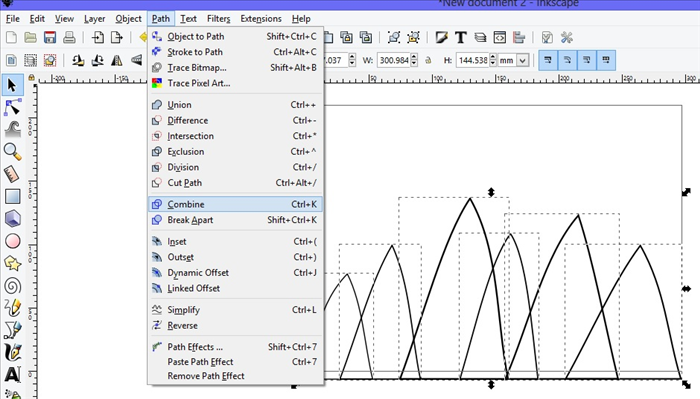Click Flip horizontally icon
Screen dimensions: 700x399
117,60
